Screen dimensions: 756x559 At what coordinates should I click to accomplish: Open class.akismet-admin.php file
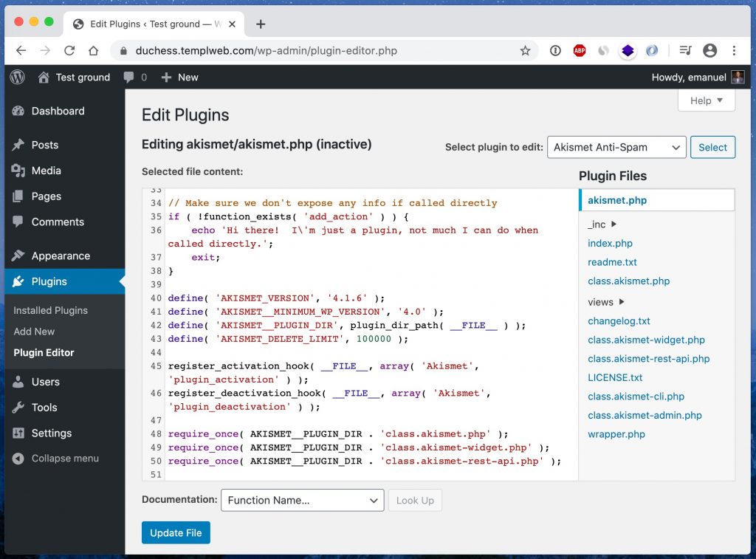pyautogui.click(x=645, y=415)
